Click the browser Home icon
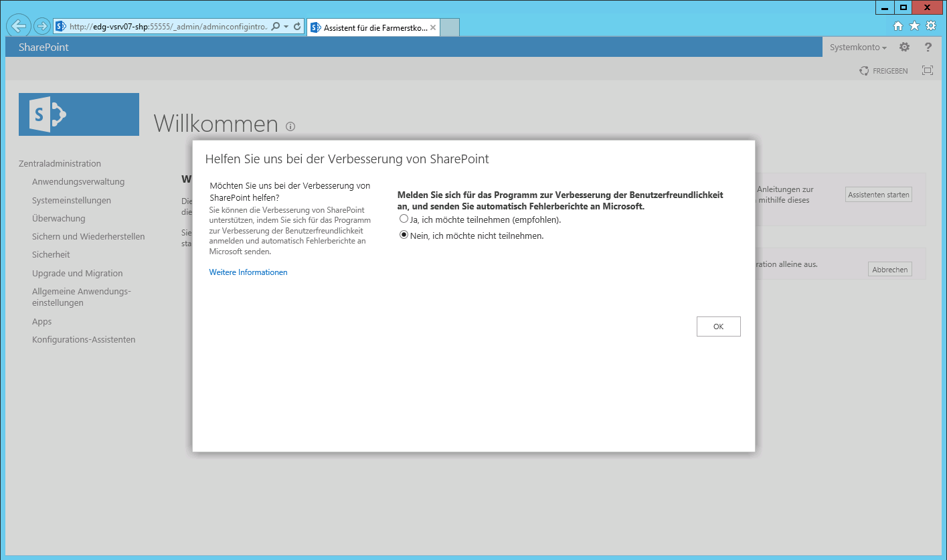The height and width of the screenshot is (560, 947). coord(898,26)
